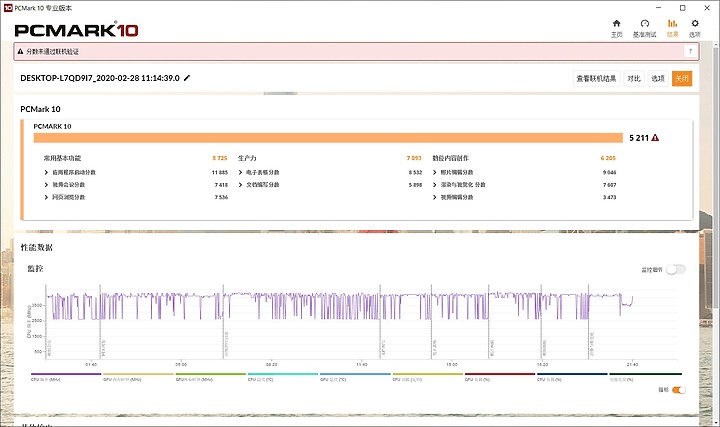The image size is (720, 427).
Task: Click the DESKTOP-L7QD9I7_2020-02-28 result name
Action: coord(100,78)
